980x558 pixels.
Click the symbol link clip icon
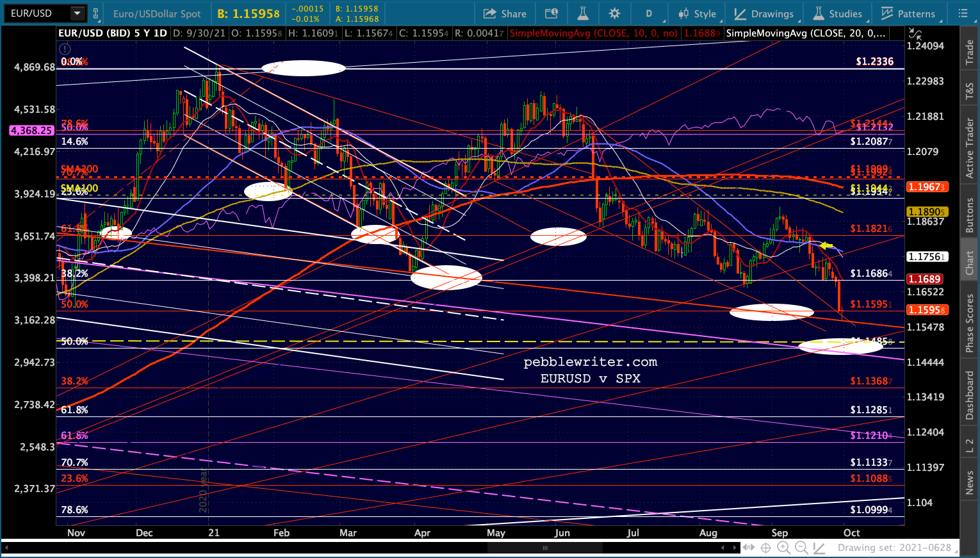96,13
